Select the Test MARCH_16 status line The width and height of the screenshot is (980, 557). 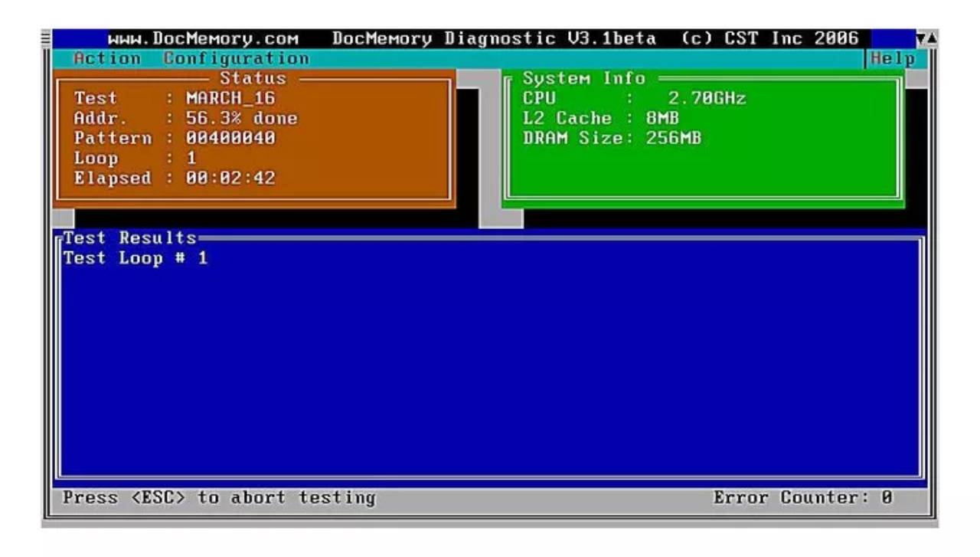[175, 98]
